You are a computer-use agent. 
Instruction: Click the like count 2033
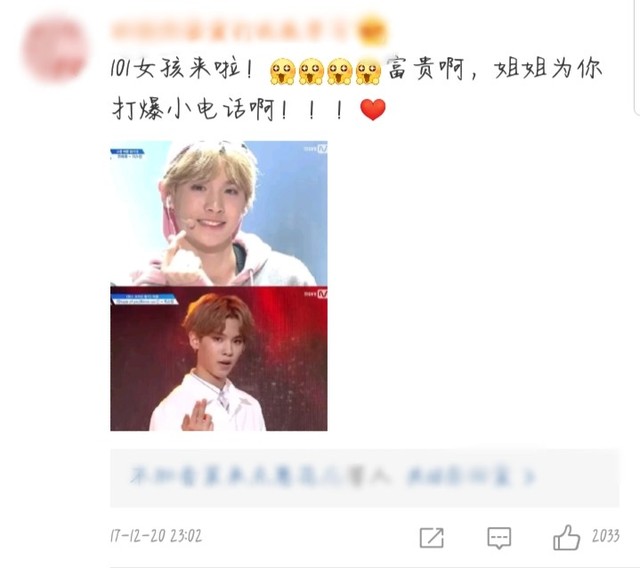606,536
